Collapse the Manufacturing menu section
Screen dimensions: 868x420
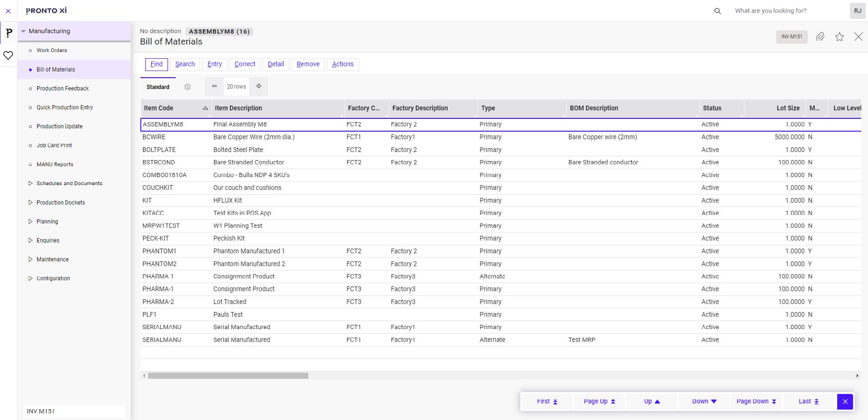coord(23,31)
